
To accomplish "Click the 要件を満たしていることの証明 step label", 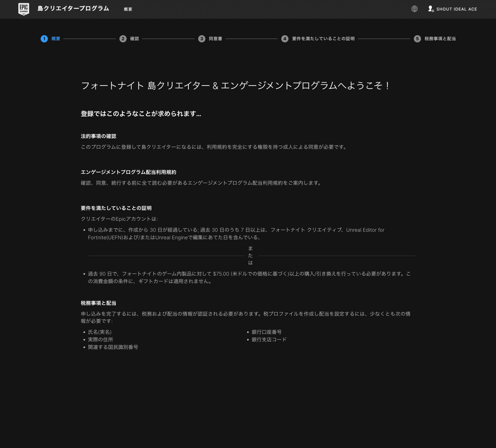I will (323, 38).
